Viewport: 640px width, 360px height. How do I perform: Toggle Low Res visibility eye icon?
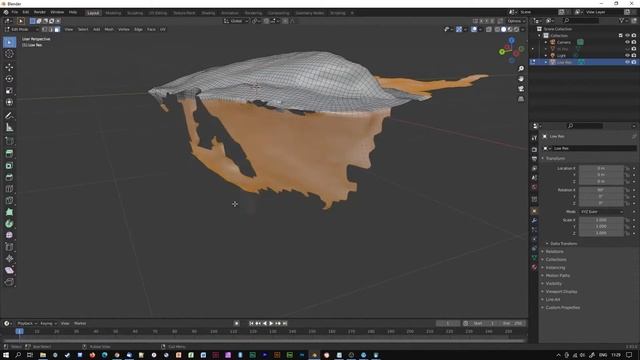[627, 62]
